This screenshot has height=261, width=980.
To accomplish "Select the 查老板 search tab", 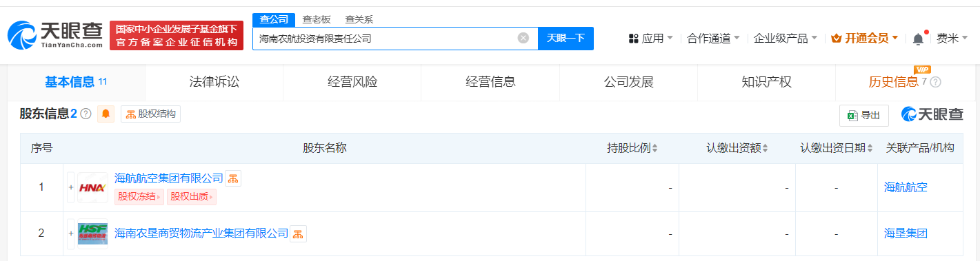I will (x=316, y=20).
